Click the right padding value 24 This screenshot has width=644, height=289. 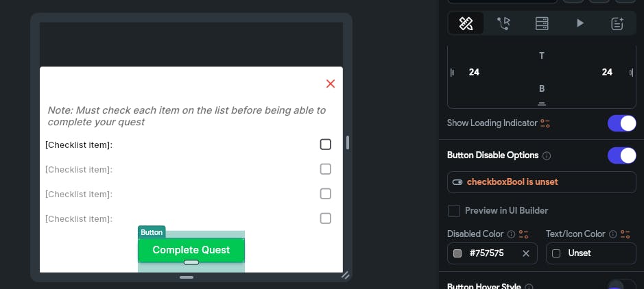pos(607,72)
